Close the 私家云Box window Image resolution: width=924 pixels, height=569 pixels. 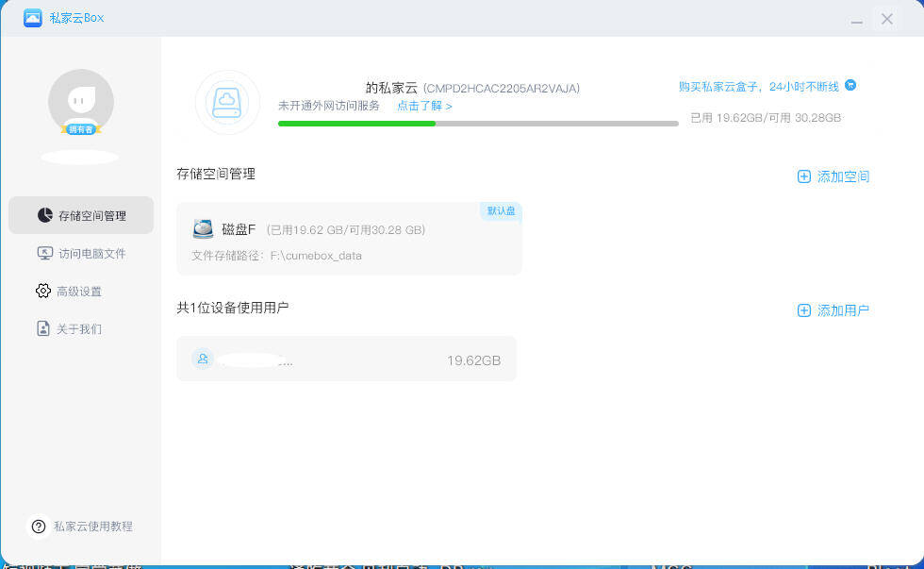887,19
